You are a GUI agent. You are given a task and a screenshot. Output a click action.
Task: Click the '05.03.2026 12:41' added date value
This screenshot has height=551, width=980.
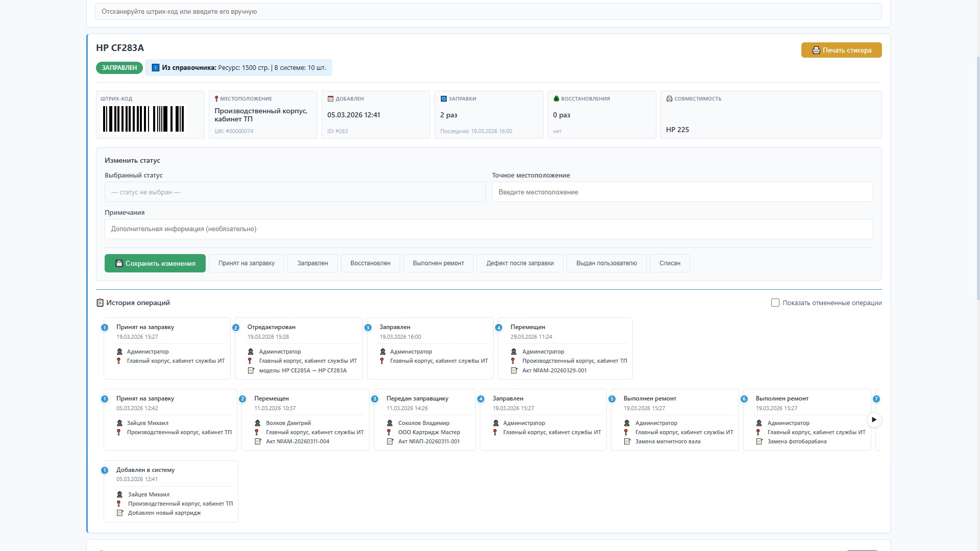pyautogui.click(x=354, y=115)
